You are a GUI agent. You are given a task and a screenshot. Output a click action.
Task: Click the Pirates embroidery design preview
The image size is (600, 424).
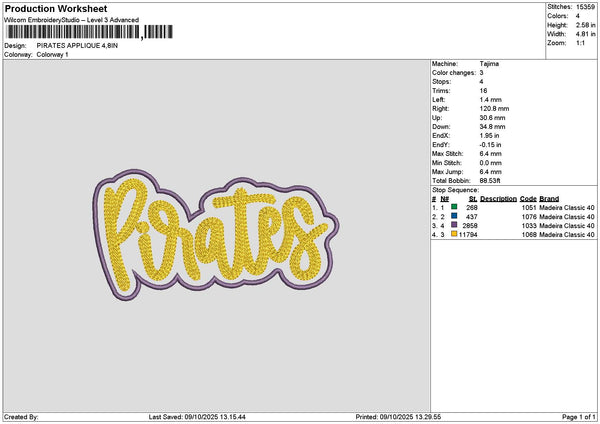tap(216, 235)
